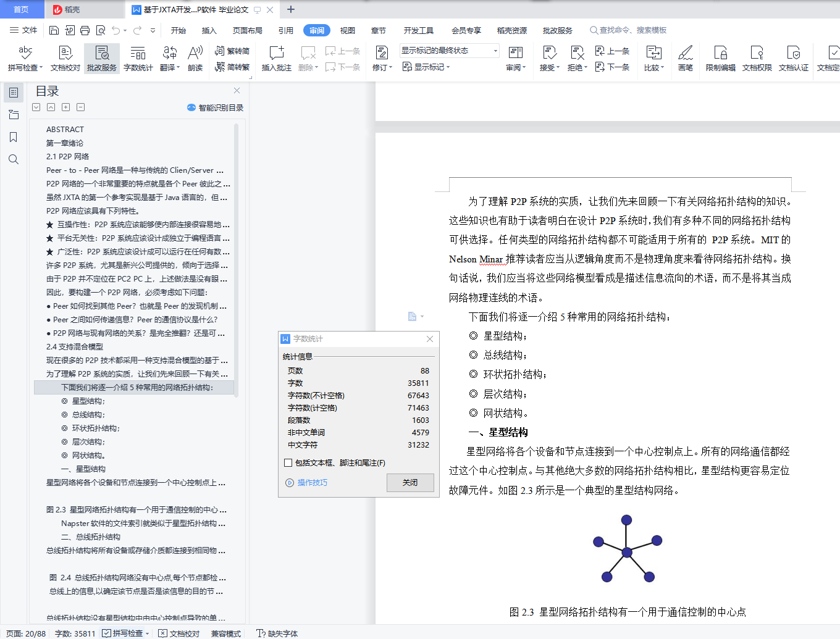Click the 字数统计 word count ribbon button

click(x=138, y=59)
